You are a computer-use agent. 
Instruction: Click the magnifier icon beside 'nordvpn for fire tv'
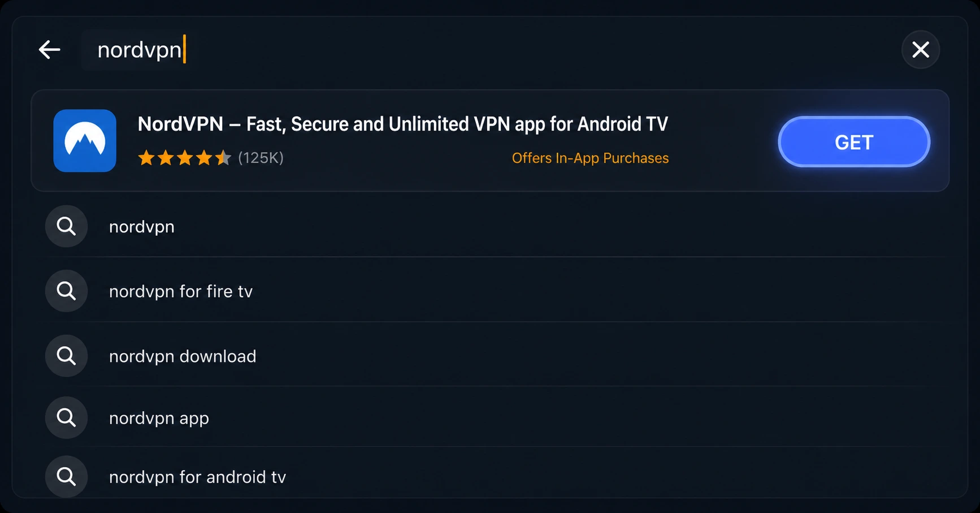click(66, 291)
